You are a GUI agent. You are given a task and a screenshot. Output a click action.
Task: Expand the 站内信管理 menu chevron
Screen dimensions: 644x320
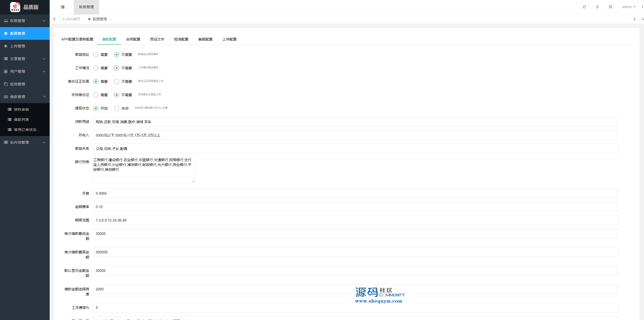44,142
